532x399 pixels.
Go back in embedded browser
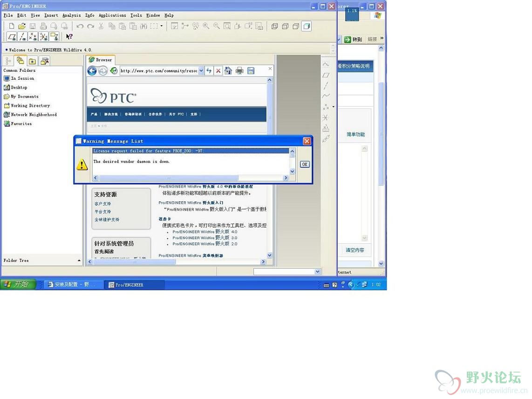[92, 71]
